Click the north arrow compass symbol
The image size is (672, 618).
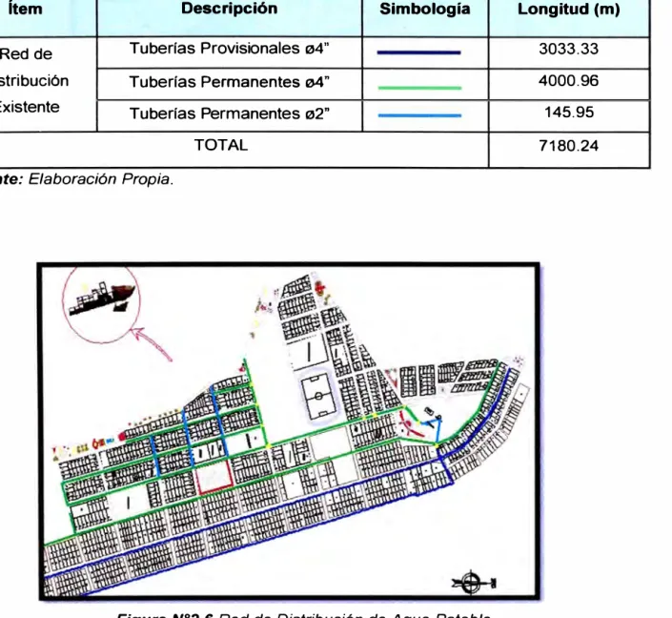[474, 583]
